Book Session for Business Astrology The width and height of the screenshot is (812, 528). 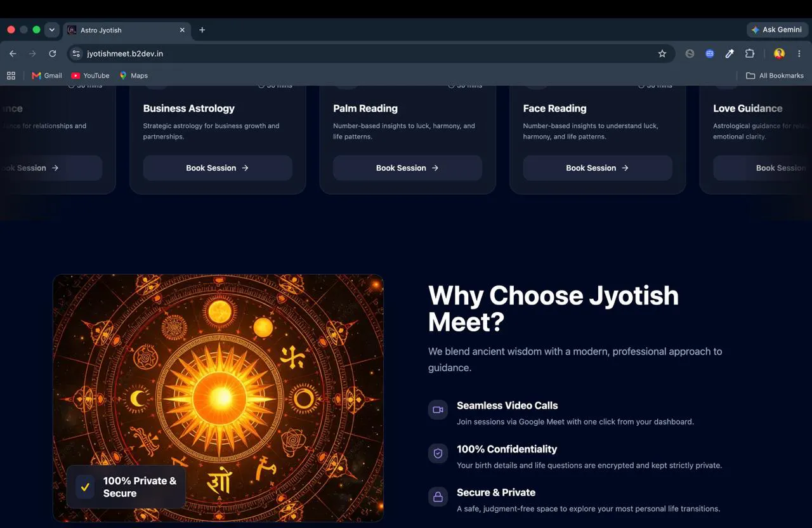tap(218, 168)
